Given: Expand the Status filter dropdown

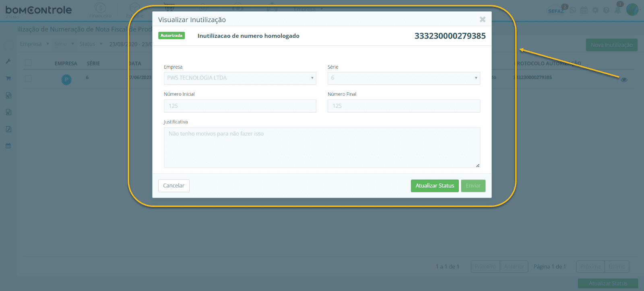Looking at the screenshot, I should [x=91, y=44].
